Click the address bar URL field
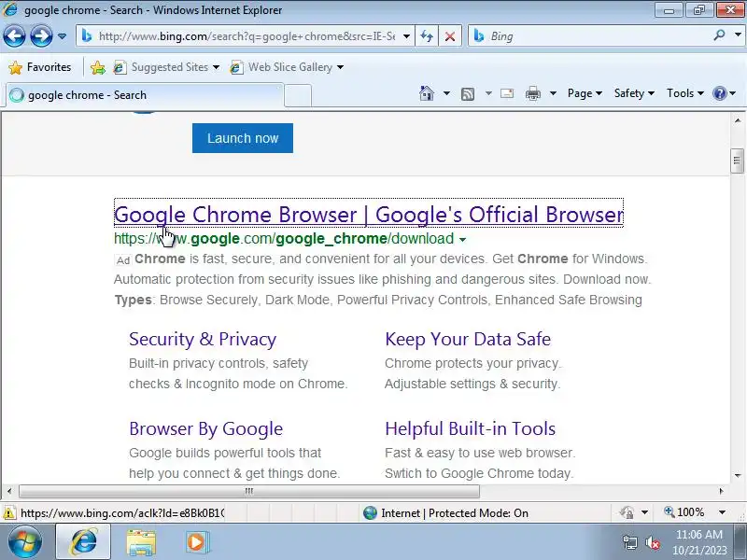 pyautogui.click(x=247, y=36)
